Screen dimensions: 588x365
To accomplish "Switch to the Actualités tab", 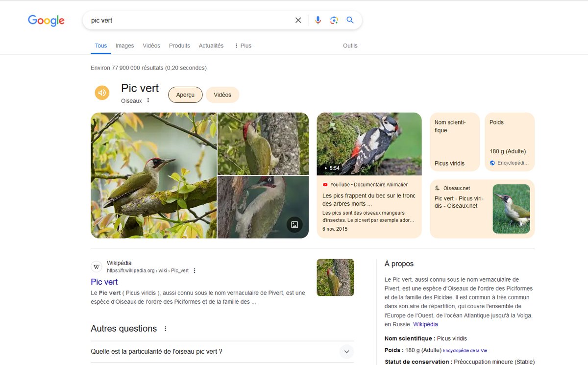I will (211, 45).
